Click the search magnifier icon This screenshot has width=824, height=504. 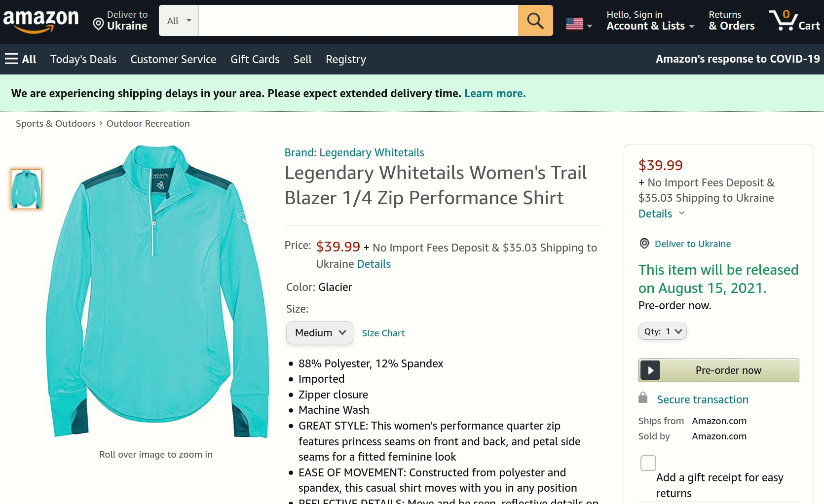tap(535, 20)
